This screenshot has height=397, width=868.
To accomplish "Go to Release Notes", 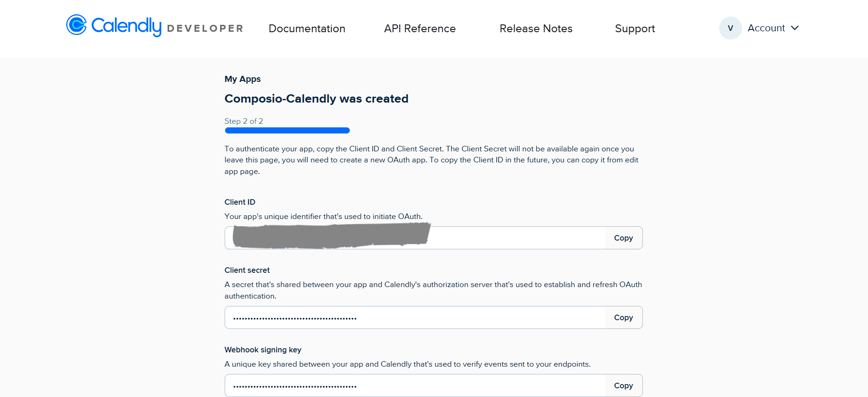I will pos(536,29).
